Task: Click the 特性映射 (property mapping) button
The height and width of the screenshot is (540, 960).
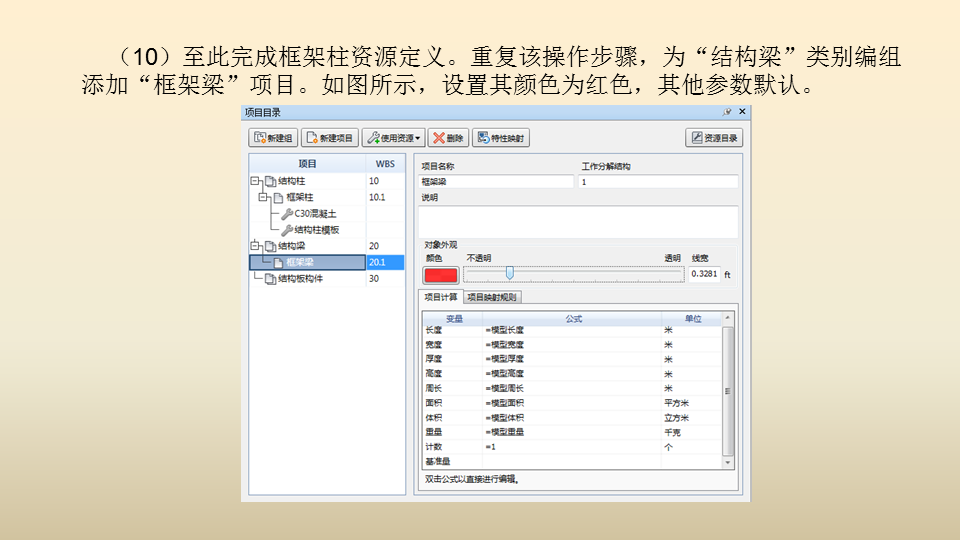Action: coord(501,138)
